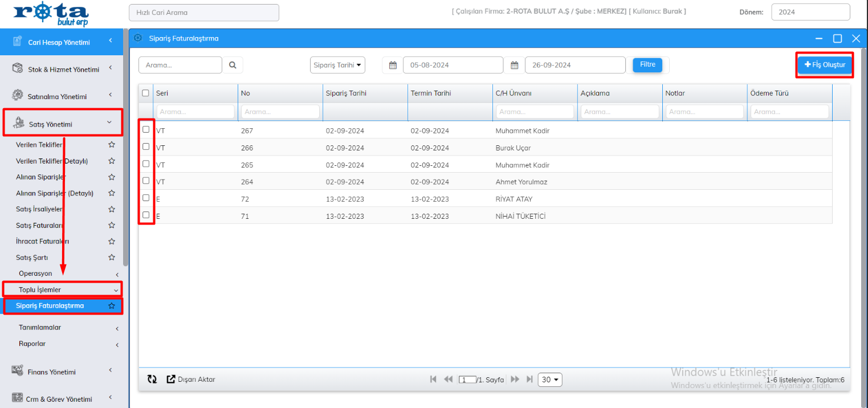Toggle the select-all checkbox in header
Image resolution: width=868 pixels, height=408 pixels.
pyautogui.click(x=145, y=93)
